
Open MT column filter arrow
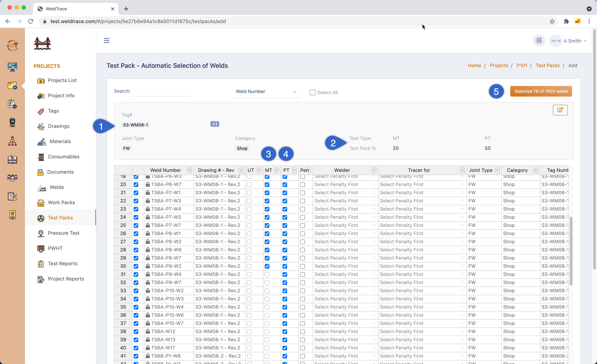(x=276, y=170)
